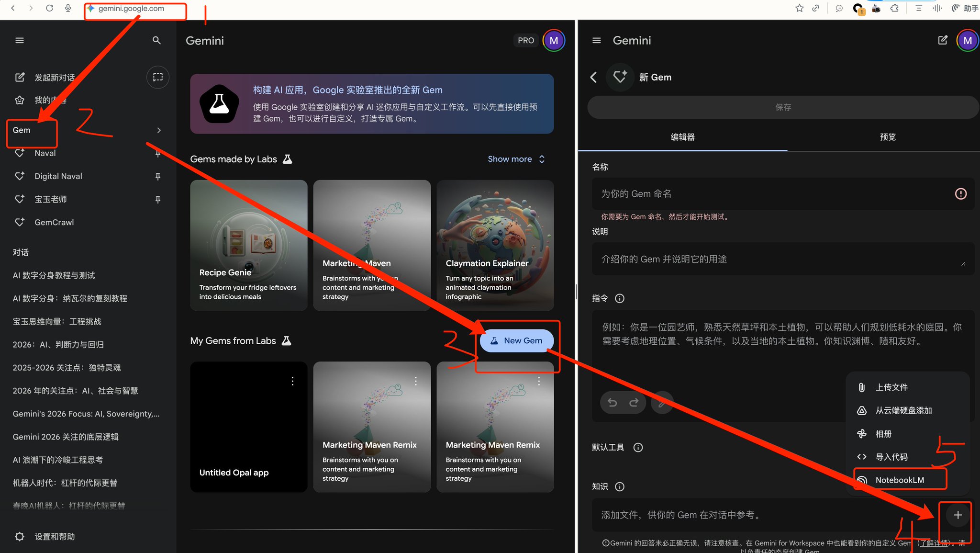Select 上传文件 from the add menu
Image resolution: width=980 pixels, height=553 pixels.
click(x=908, y=387)
